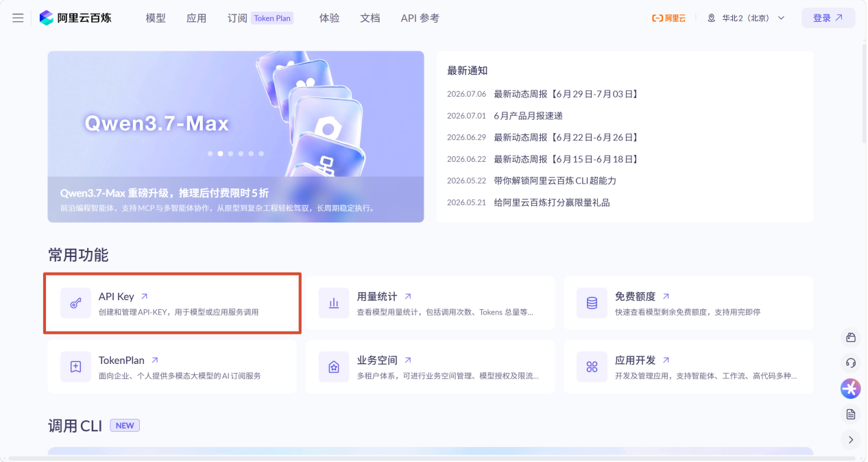The image size is (868, 462).
Task: Click the 应用开发 four-circles icon
Action: click(x=592, y=367)
